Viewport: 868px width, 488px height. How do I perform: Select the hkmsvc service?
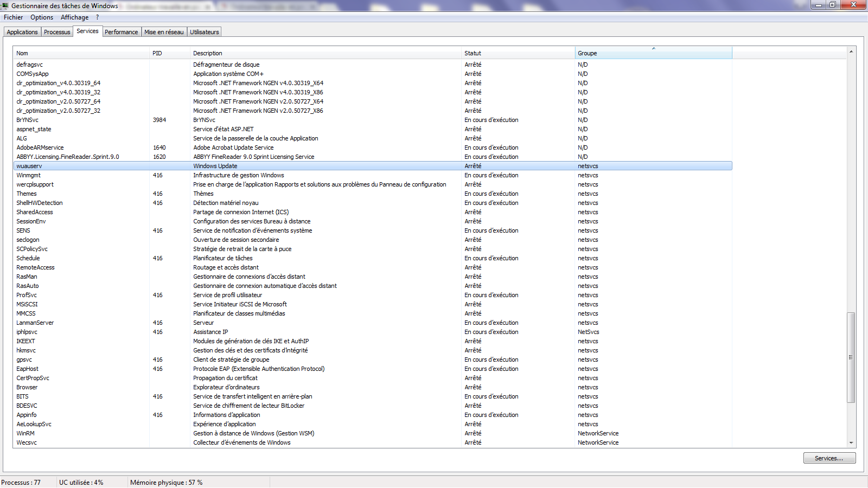coord(373,350)
